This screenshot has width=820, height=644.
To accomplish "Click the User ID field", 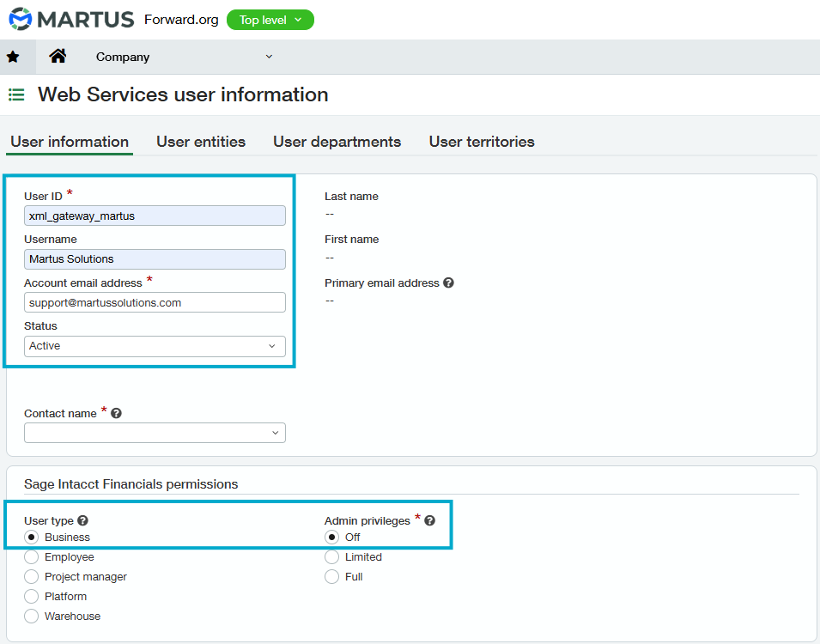I will coord(155,216).
